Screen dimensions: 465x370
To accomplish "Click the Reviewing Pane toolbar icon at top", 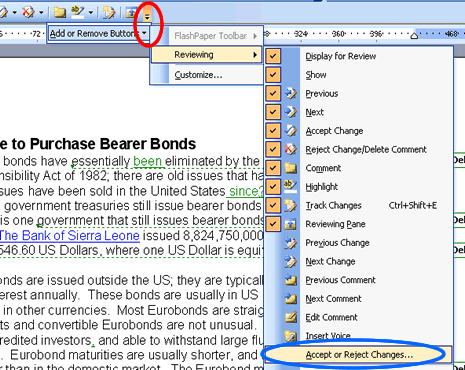I will 131,13.
